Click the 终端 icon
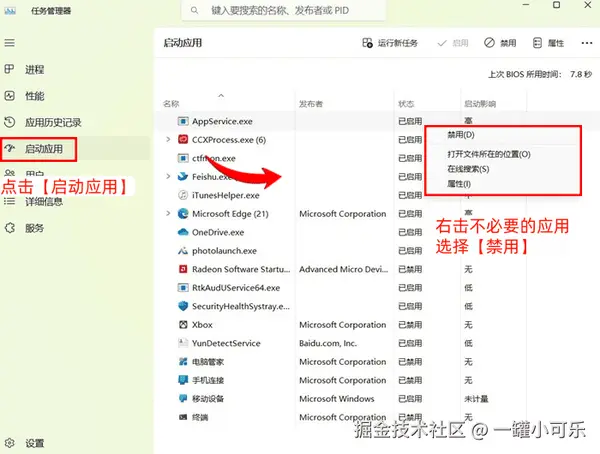The height and width of the screenshot is (454, 600). 183,417
